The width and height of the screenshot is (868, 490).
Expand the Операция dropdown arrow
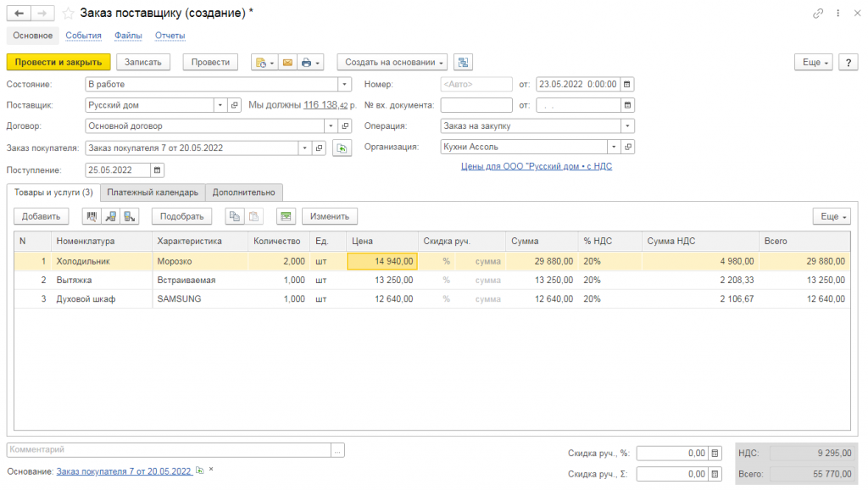[627, 125]
